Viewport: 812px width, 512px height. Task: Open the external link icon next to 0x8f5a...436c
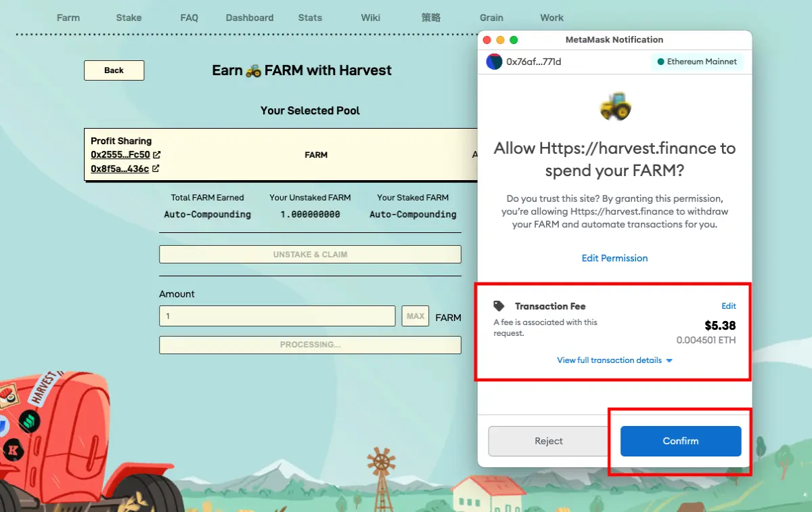(156, 169)
